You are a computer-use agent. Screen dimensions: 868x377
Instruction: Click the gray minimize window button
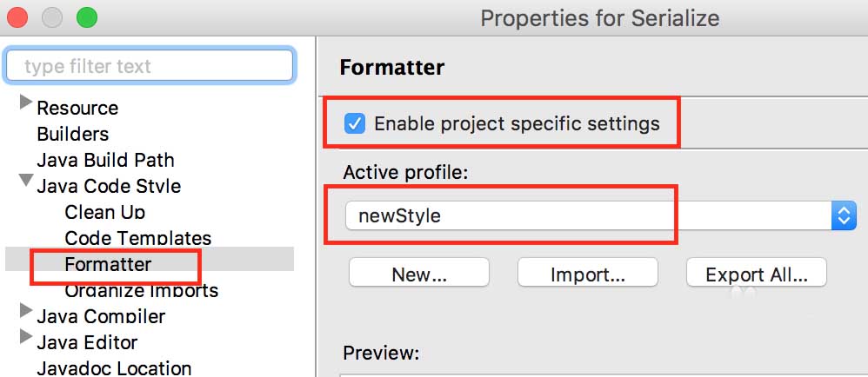click(52, 17)
